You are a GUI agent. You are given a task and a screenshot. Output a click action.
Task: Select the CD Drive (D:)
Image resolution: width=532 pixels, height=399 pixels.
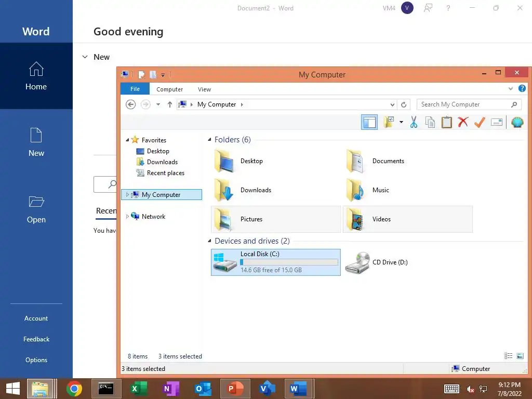pyautogui.click(x=407, y=262)
